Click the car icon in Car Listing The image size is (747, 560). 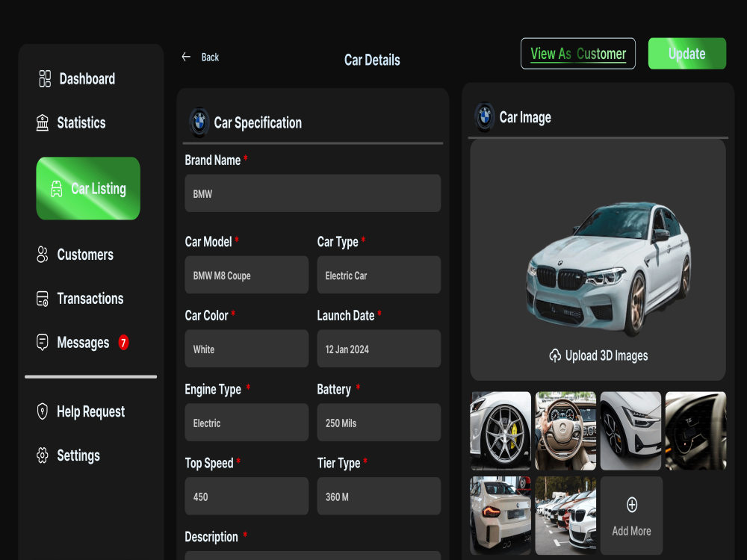pyautogui.click(x=56, y=189)
